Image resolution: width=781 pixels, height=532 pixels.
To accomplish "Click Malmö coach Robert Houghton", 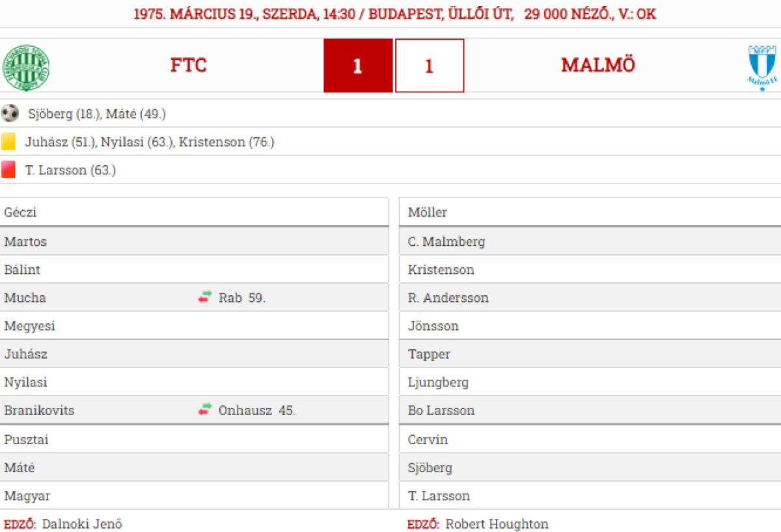I will click(x=497, y=524).
